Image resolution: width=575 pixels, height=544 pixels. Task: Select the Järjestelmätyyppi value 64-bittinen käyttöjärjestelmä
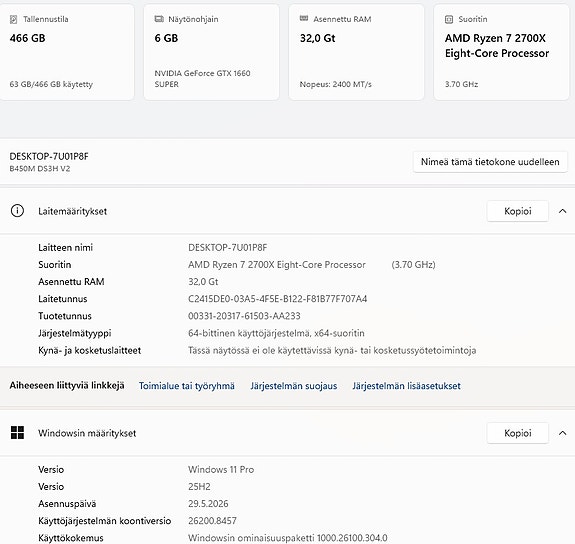(276, 333)
